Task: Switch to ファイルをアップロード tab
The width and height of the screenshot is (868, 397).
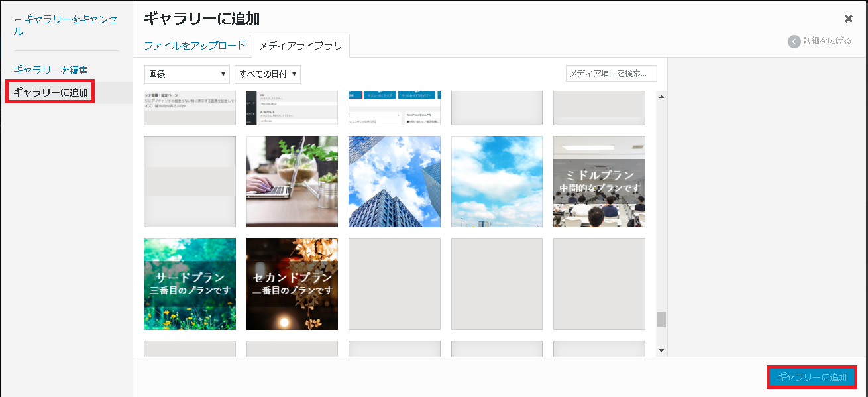Action: pos(195,46)
